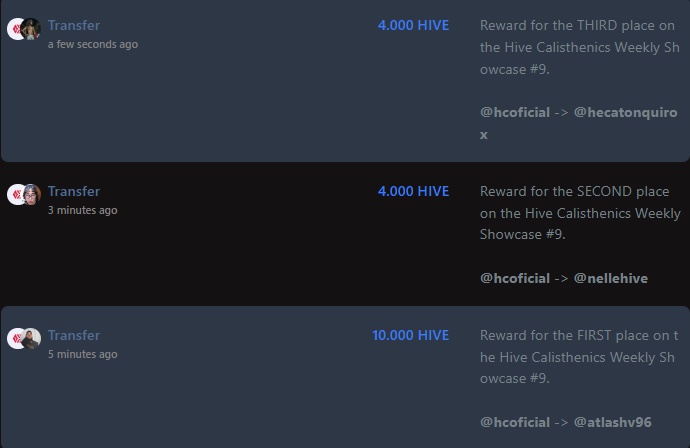Screen dimensions: 690x448
Task: Click the 10.000 HIVE amount
Action: [410, 335]
